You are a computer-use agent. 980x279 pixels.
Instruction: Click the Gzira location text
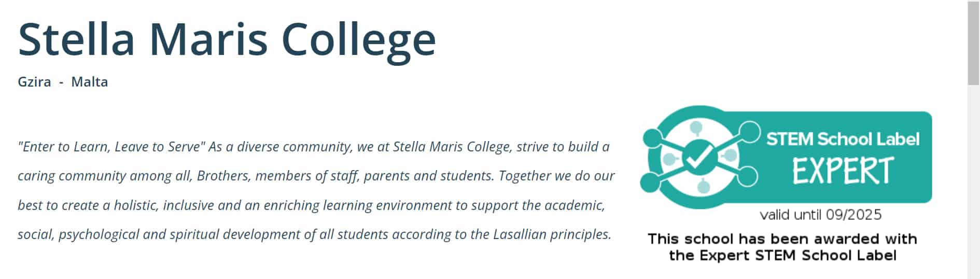click(34, 82)
